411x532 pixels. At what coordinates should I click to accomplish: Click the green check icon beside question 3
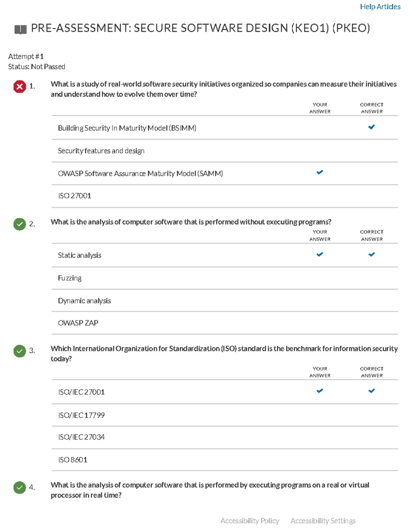tap(20, 351)
